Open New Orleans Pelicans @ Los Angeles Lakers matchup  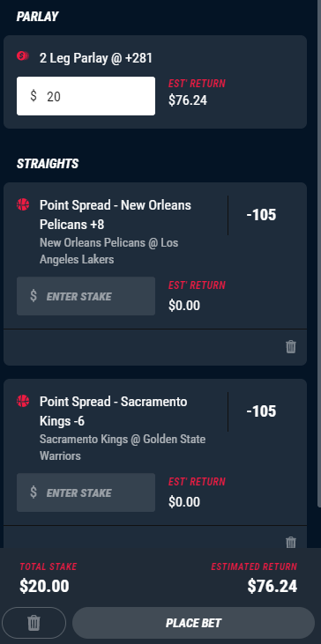pyautogui.click(x=109, y=251)
